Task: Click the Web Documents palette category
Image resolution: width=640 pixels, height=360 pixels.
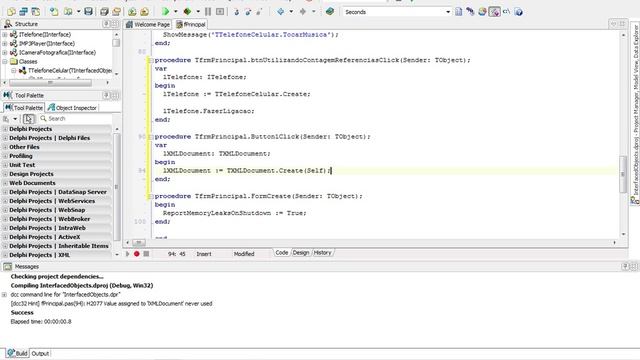Action: 56,183
